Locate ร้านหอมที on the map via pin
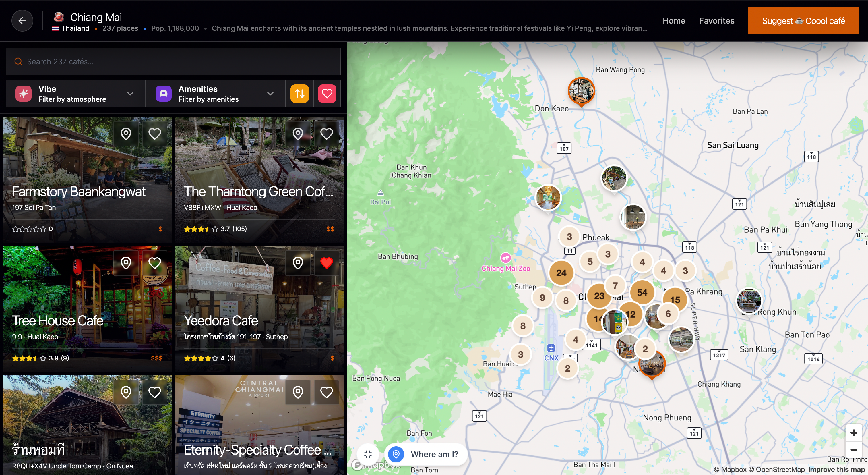The height and width of the screenshot is (475, 868). 126,392
